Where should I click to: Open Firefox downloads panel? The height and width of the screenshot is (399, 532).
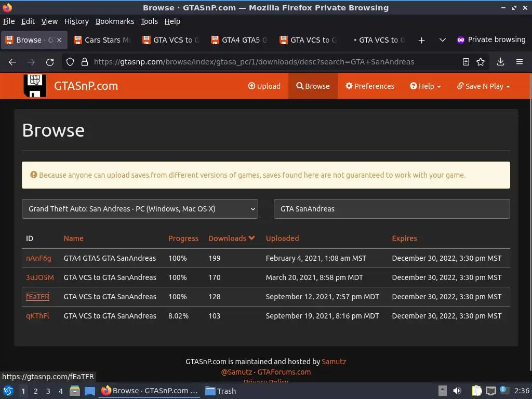pyautogui.click(x=500, y=62)
